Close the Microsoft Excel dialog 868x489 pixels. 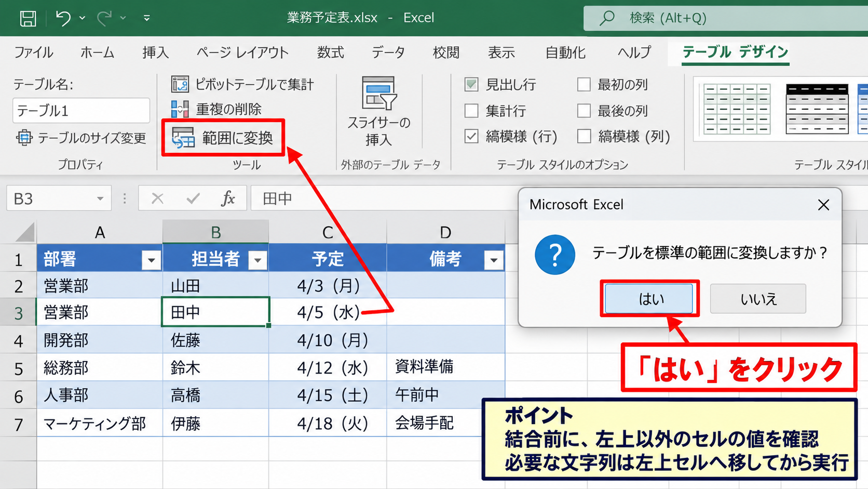coord(823,205)
